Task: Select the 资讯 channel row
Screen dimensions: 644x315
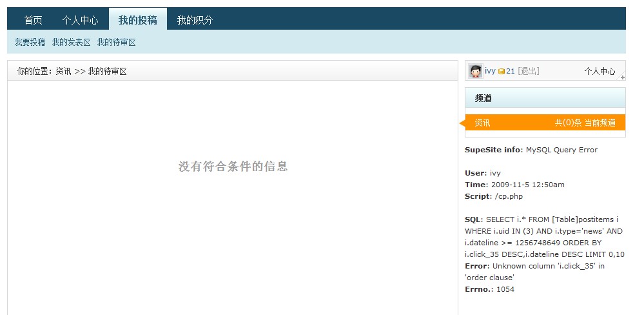Action: 545,123
